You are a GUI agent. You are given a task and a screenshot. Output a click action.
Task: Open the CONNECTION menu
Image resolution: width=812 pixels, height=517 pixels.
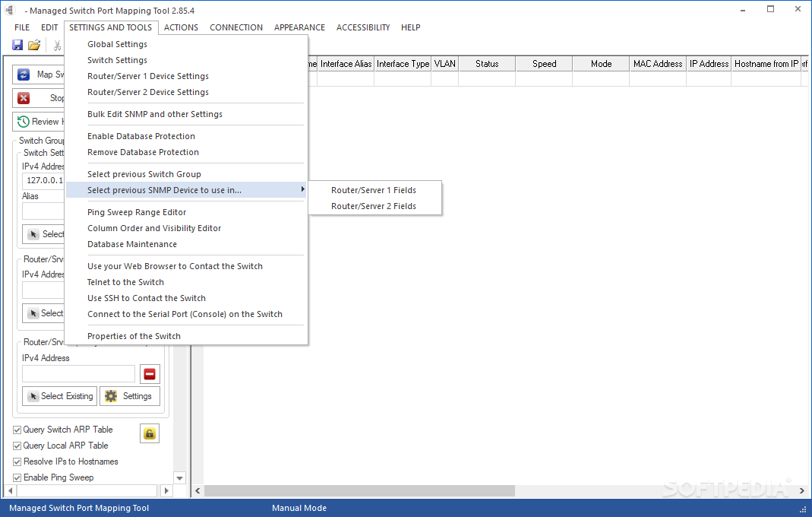236,27
